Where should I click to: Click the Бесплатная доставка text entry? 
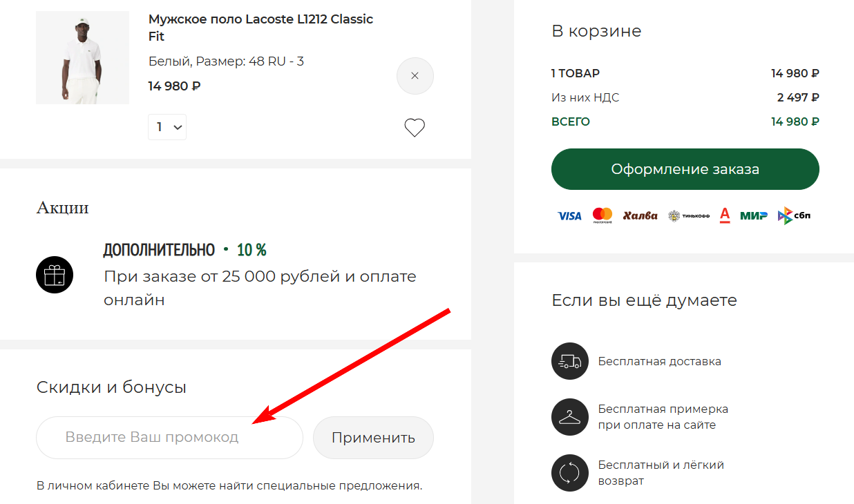[x=659, y=361]
